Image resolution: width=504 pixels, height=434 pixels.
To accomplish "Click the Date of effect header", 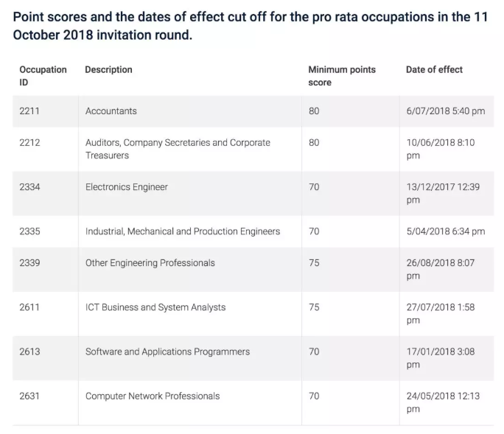I will [434, 69].
